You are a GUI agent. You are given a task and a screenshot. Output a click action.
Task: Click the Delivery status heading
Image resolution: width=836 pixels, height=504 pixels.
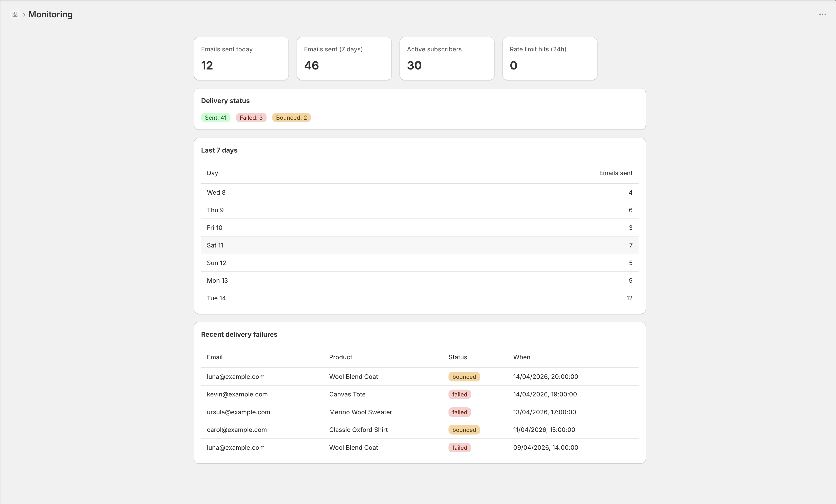[x=225, y=101]
